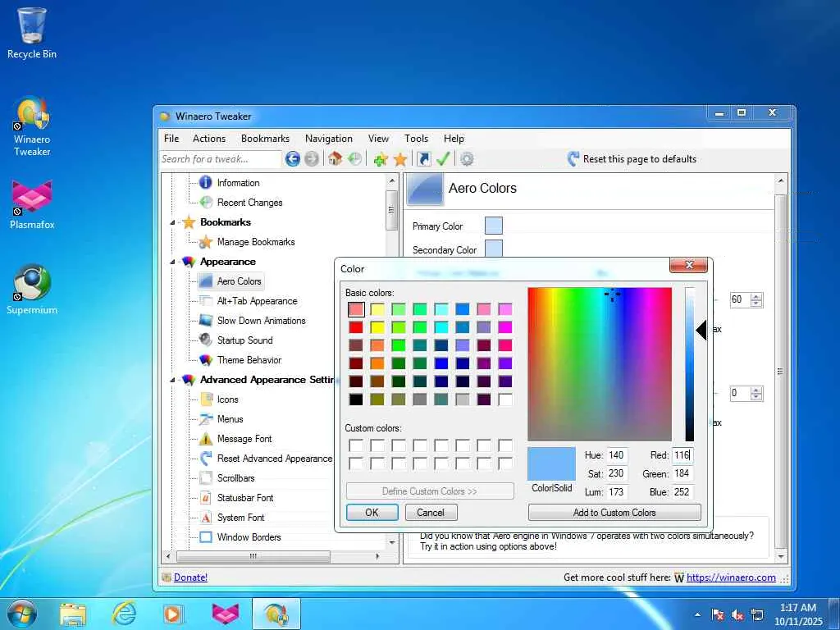Open Internet Explorer from the taskbar
Screen dimensions: 840x630
pos(124,614)
